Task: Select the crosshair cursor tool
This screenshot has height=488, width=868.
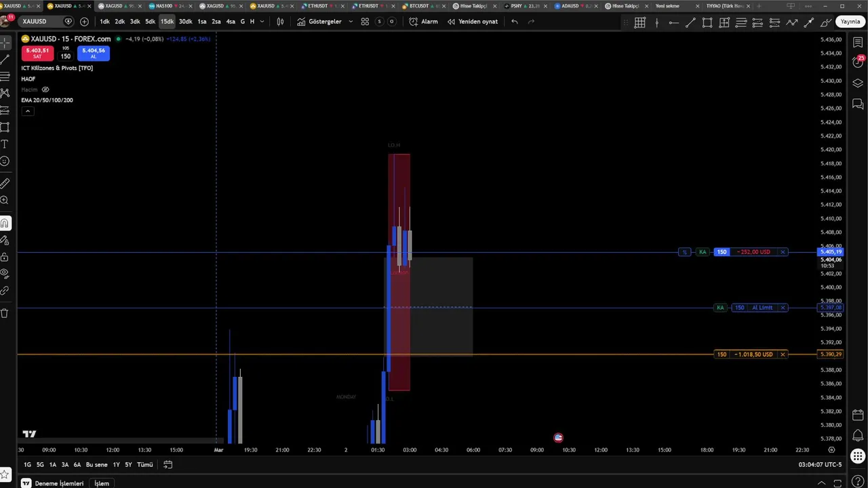Action: point(5,43)
